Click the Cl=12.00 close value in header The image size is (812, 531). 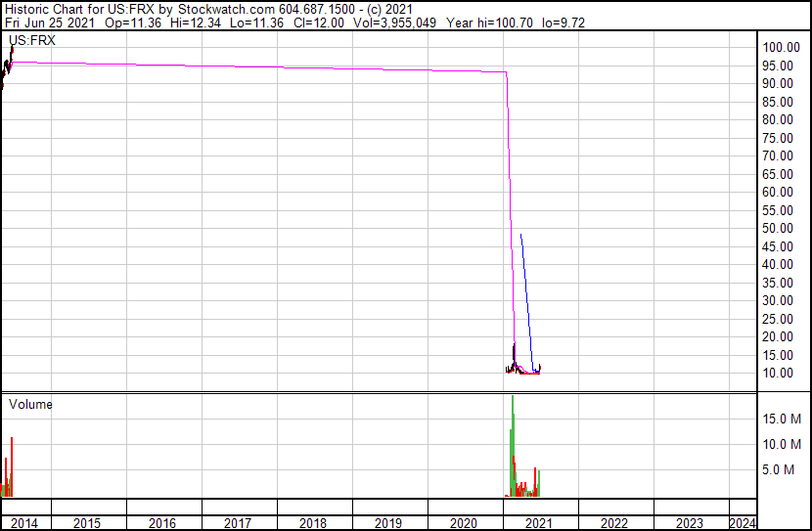point(319,22)
